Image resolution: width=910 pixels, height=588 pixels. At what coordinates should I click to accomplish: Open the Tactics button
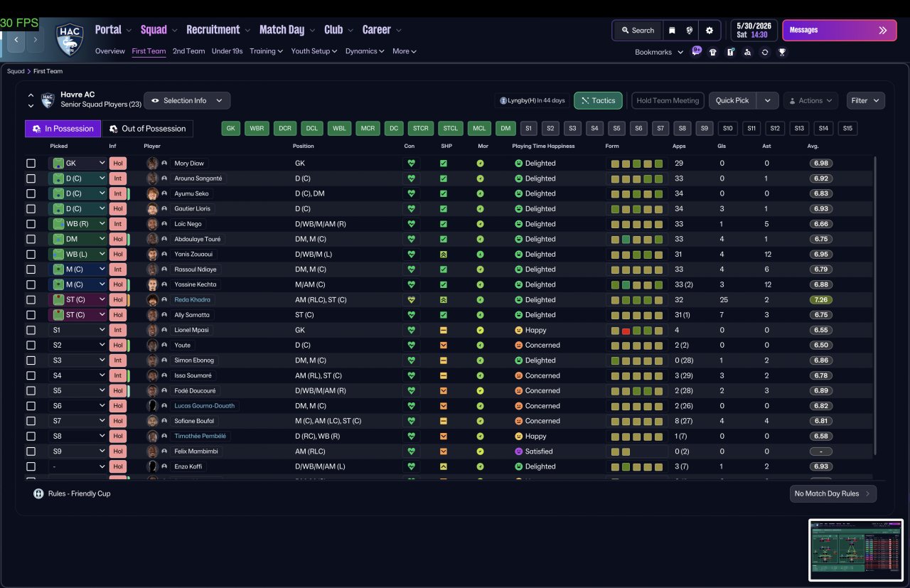pos(598,100)
